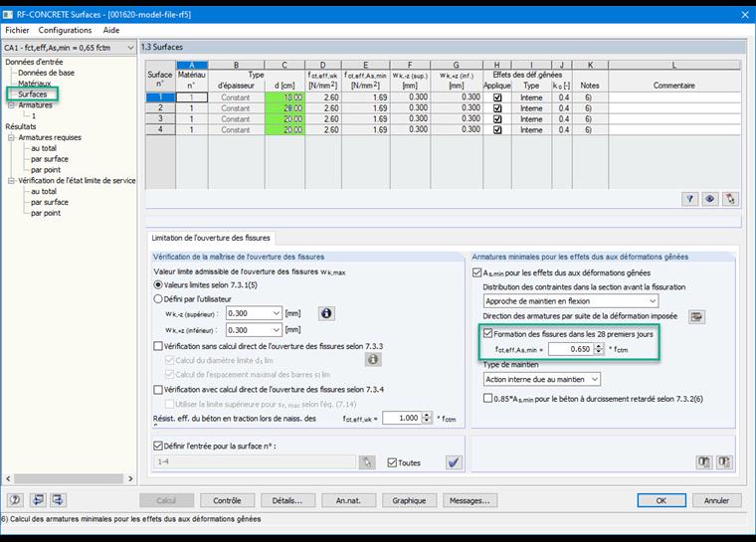Adjust fct,eff,wk 1.000 spinner arrows

pyautogui.click(x=426, y=418)
